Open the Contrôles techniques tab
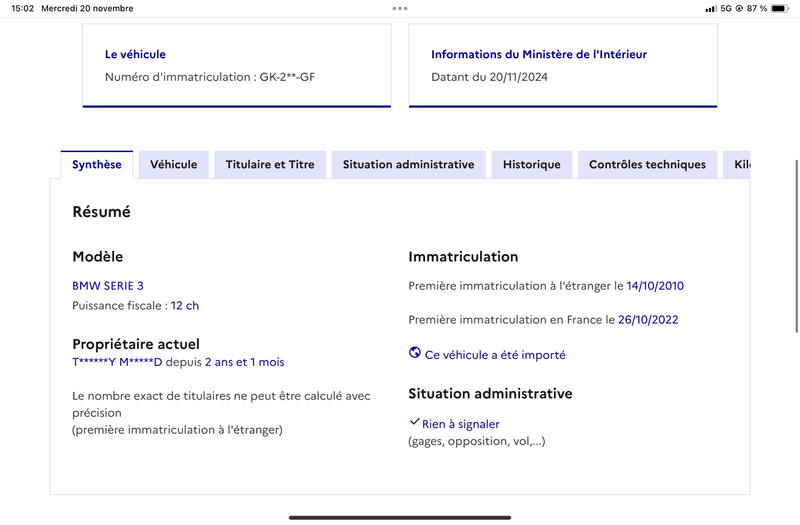Viewport: 800px width, 525px height. [647, 164]
